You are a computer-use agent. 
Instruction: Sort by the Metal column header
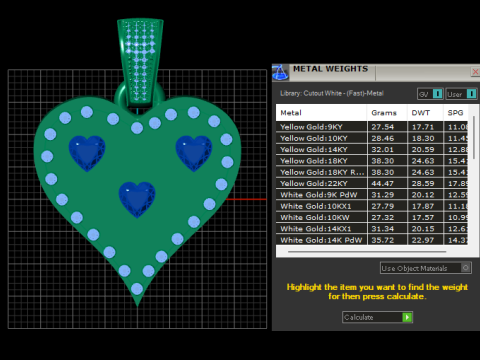[321, 113]
